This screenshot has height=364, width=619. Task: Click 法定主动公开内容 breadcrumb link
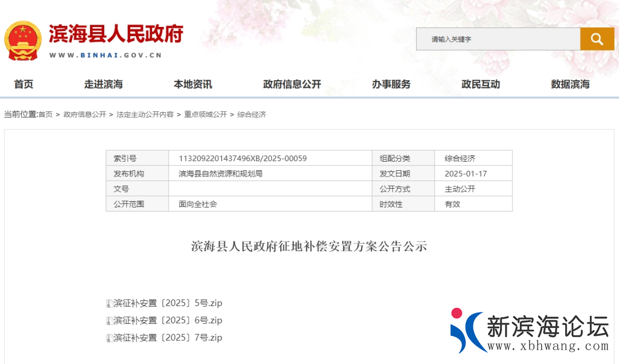coord(145,115)
